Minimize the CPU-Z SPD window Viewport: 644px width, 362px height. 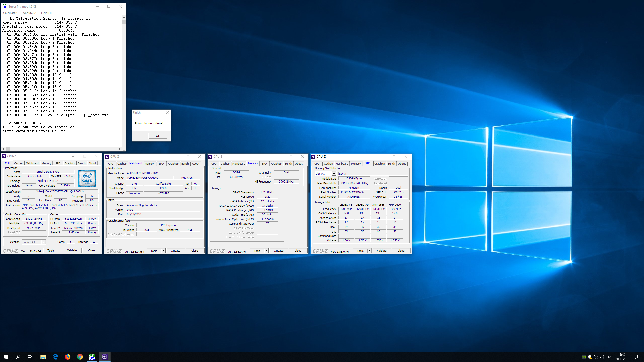383,157
